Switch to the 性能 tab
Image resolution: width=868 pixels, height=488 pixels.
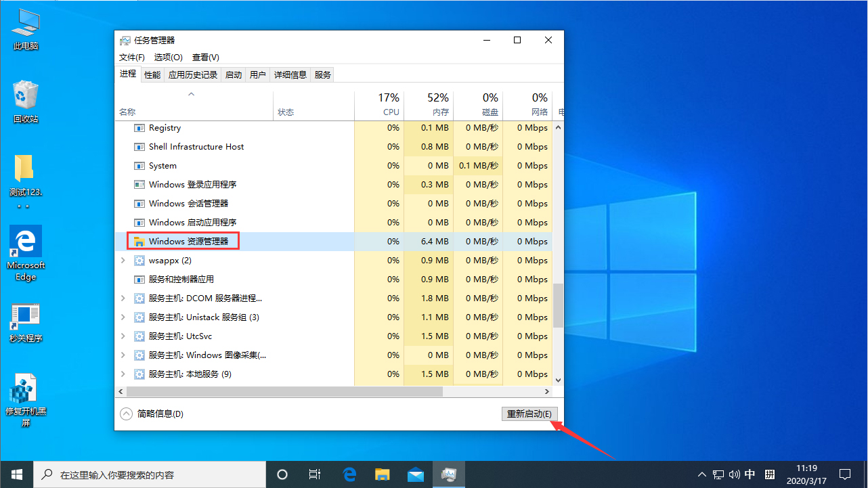[x=152, y=74]
